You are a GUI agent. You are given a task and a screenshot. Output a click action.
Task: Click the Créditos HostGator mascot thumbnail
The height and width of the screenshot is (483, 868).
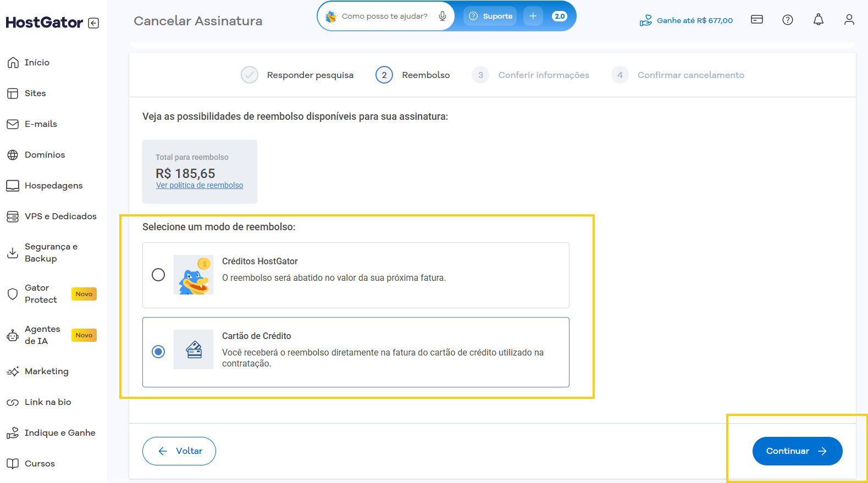(193, 275)
